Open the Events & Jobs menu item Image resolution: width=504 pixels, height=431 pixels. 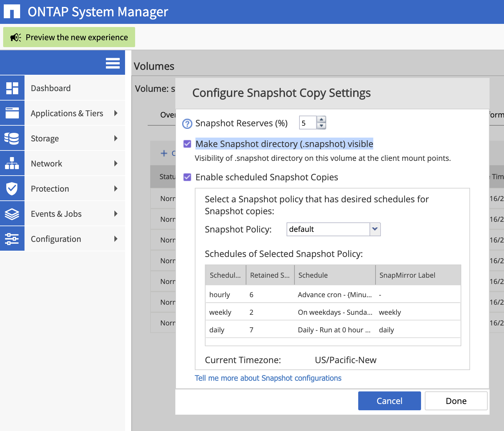coord(56,214)
